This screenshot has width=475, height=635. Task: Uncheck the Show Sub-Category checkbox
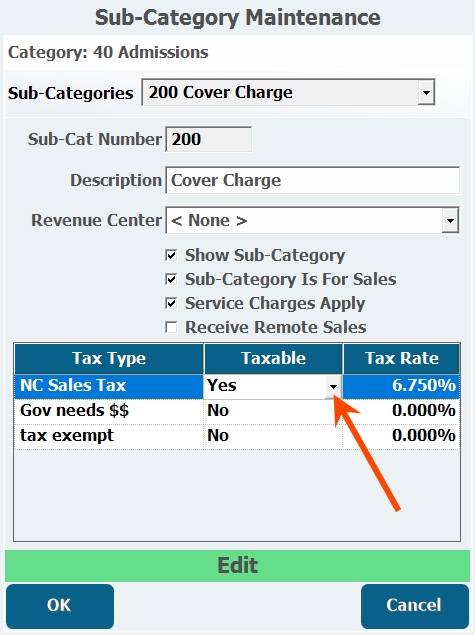[171, 255]
